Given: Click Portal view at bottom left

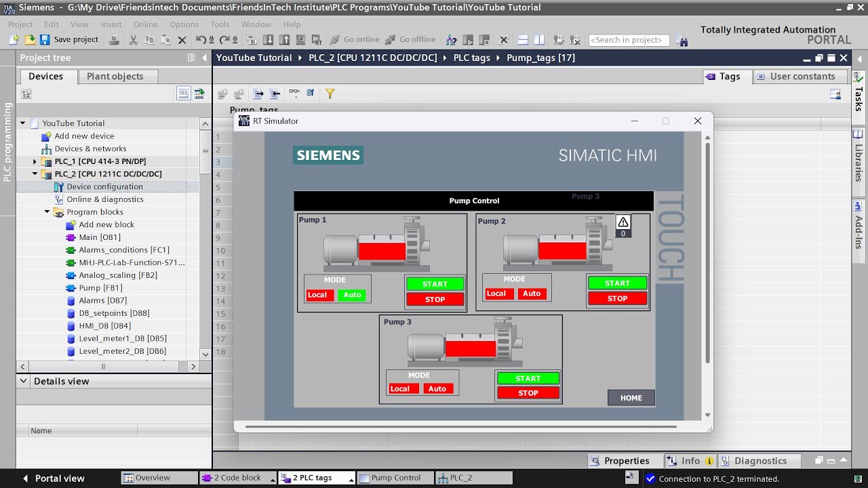Looking at the screenshot, I should 53,479.
